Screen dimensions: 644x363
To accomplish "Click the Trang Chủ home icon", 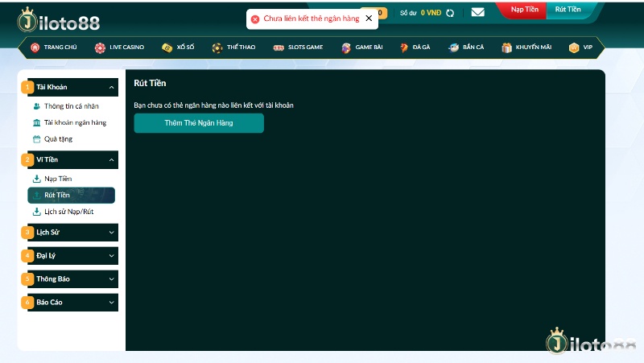I will (x=35, y=47).
